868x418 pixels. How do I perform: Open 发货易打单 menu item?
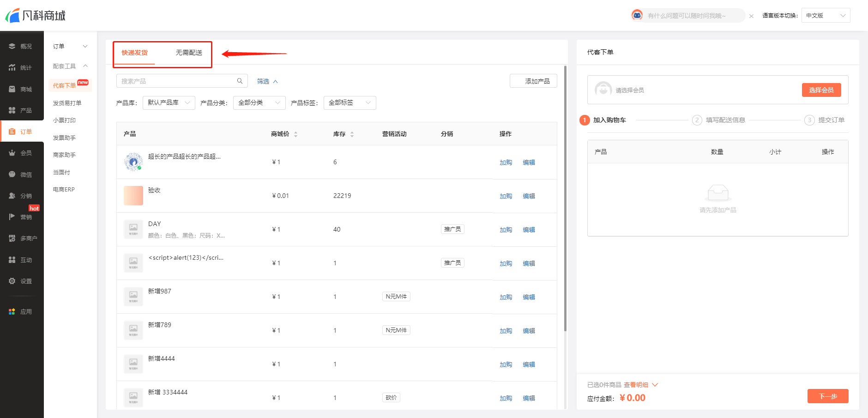[67, 103]
